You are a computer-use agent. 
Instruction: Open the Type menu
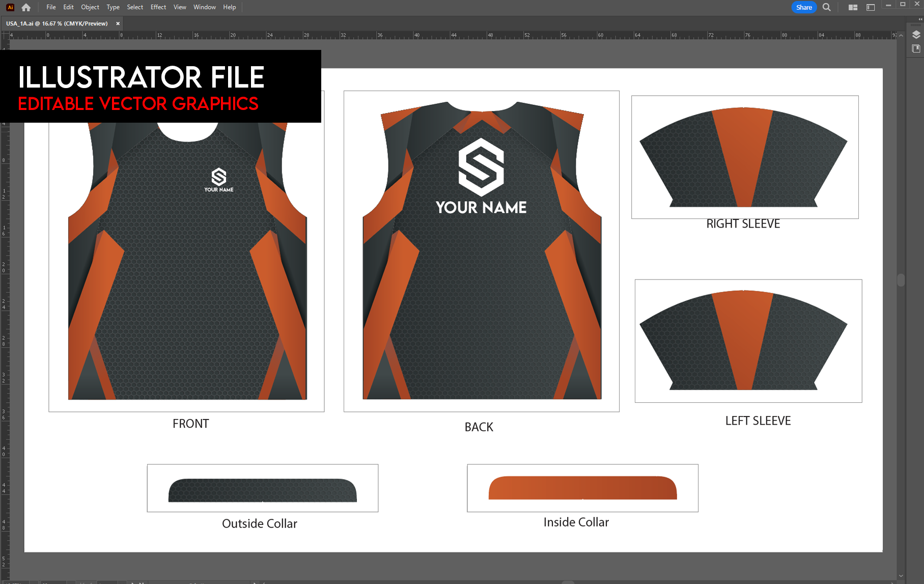pyautogui.click(x=113, y=7)
